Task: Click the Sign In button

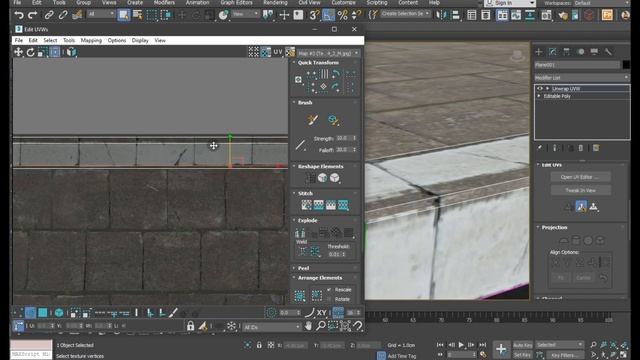Action: coord(509,3)
